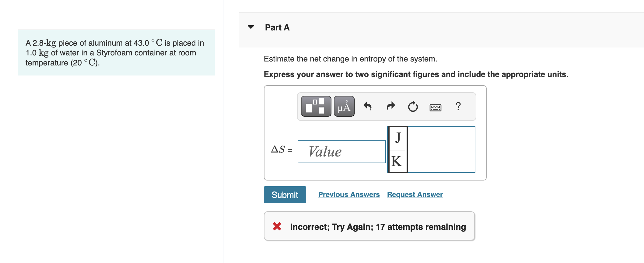Viewport: 644px width, 263px height.
Task: Click the 'Incorrect; Try Again' feedback message
Action: click(378, 227)
